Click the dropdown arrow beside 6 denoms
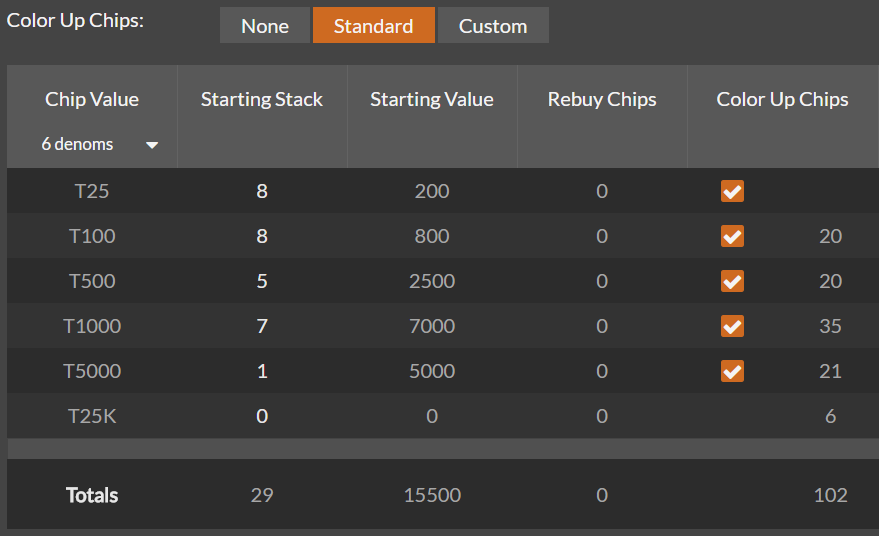 click(152, 145)
